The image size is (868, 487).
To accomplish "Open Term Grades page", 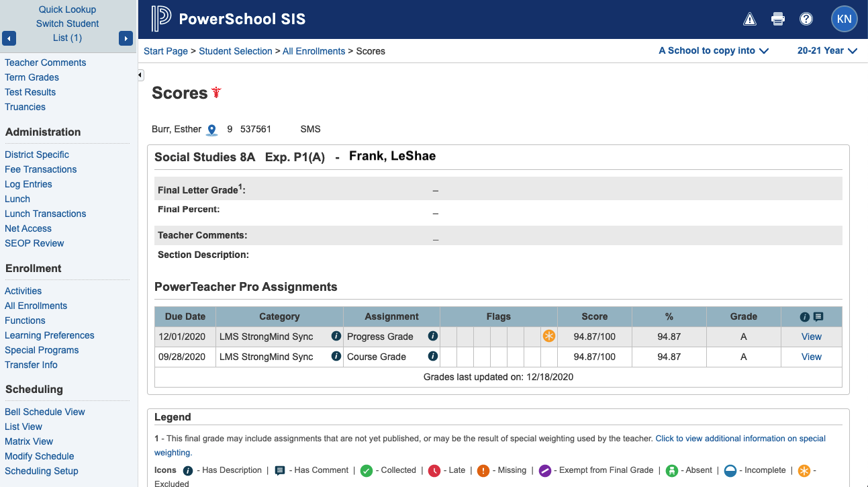I will pyautogui.click(x=32, y=77).
